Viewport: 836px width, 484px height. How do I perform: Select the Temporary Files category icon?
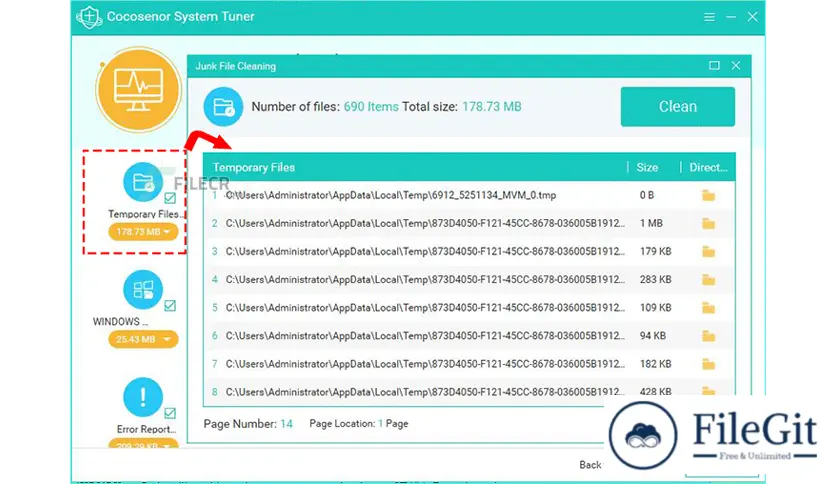(x=143, y=182)
